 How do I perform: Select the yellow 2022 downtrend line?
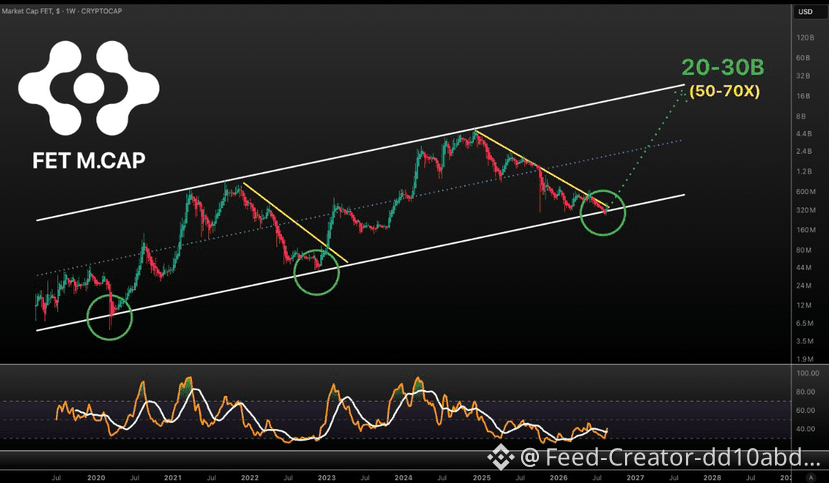pos(295,222)
